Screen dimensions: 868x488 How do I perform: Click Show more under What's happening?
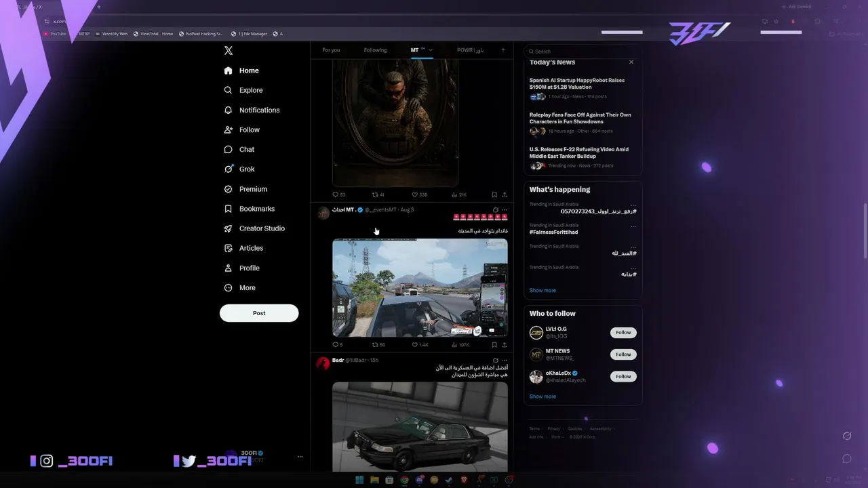point(542,290)
